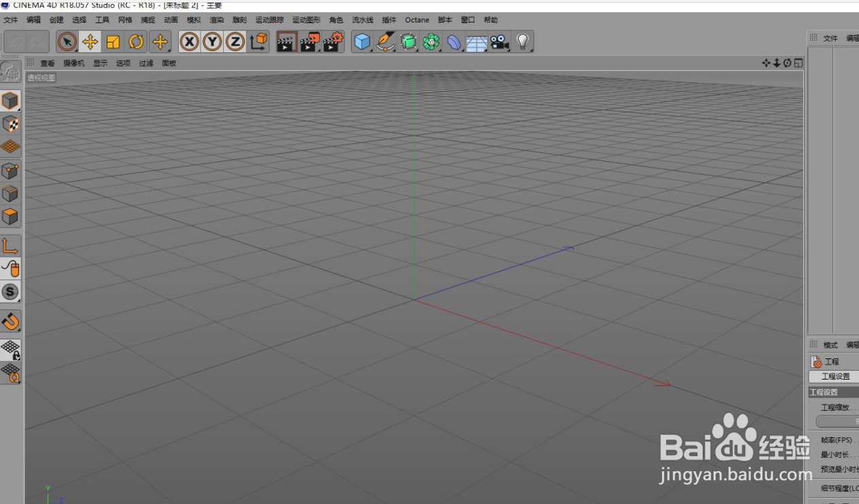Open the 创建 menu
This screenshot has height=504, width=859.
56,20
